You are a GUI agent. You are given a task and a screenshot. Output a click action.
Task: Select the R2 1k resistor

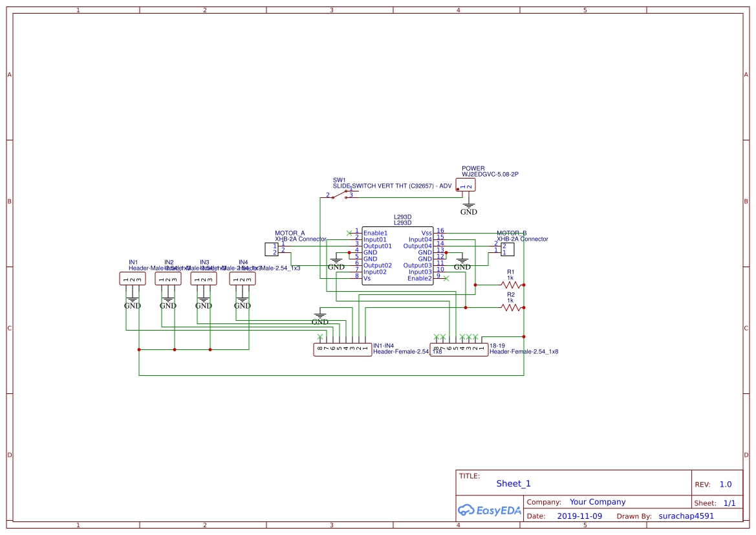[511, 307]
